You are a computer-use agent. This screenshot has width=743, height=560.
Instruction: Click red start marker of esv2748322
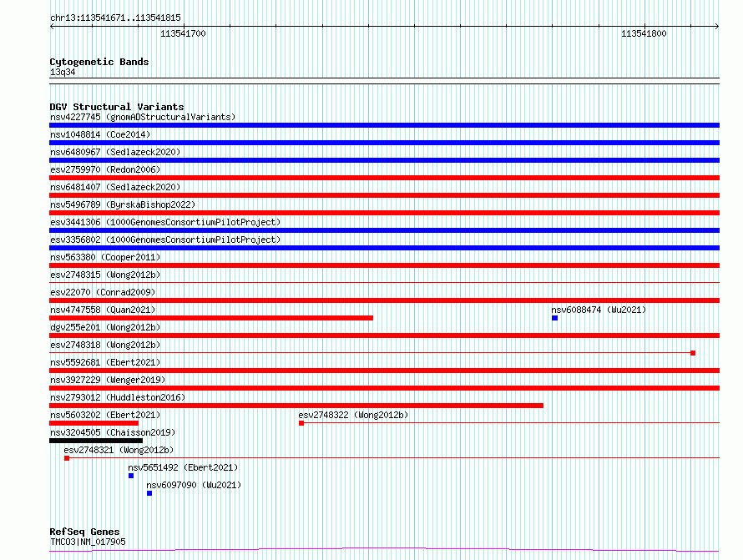tap(301, 423)
